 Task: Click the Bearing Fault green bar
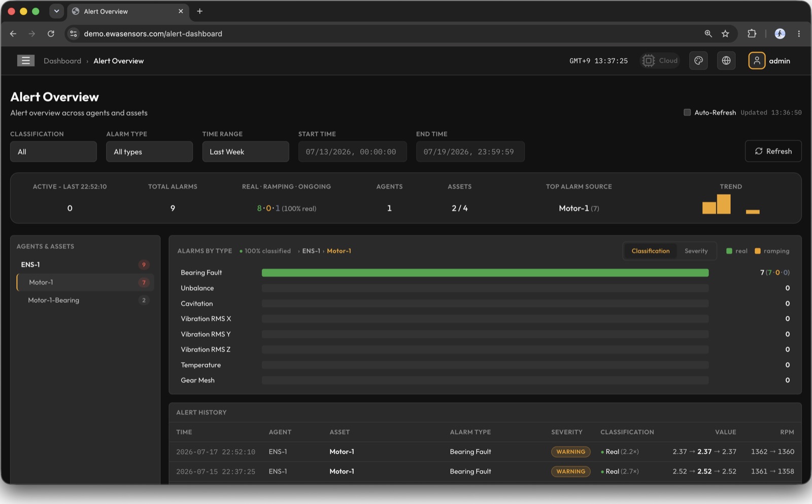pos(485,273)
